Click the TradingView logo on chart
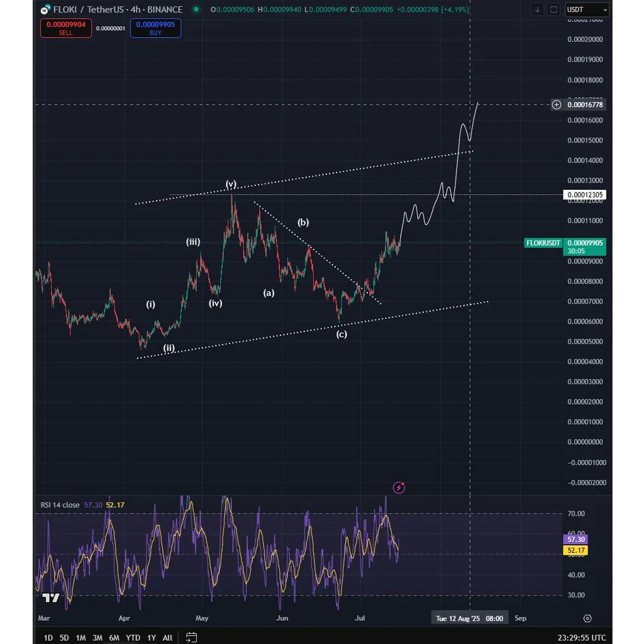Image resolution: width=644 pixels, height=644 pixels. (x=51, y=597)
